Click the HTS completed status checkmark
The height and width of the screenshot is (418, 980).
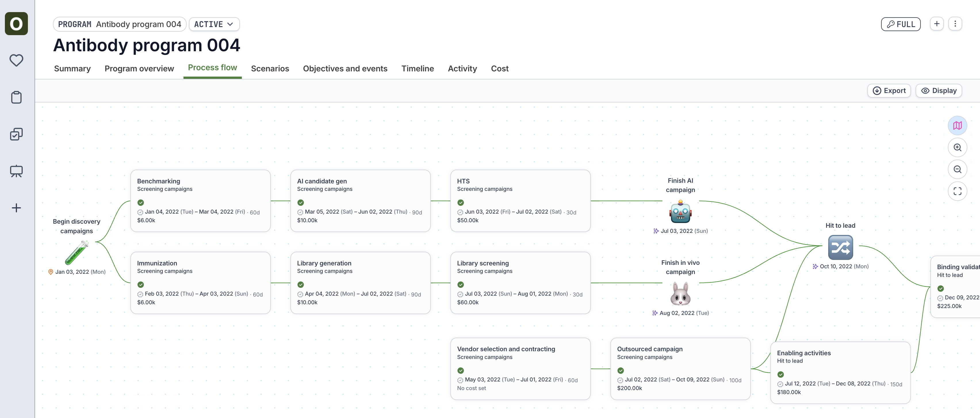click(x=460, y=203)
